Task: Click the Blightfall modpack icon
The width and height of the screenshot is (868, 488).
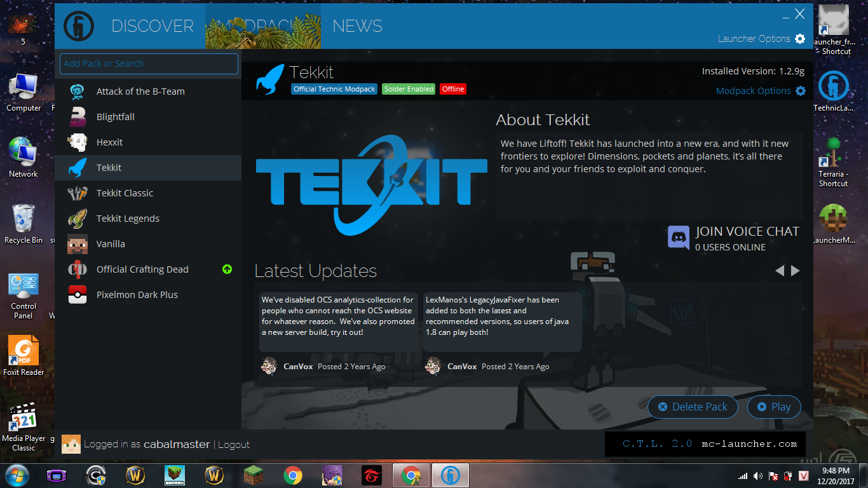Action: pyautogui.click(x=77, y=116)
